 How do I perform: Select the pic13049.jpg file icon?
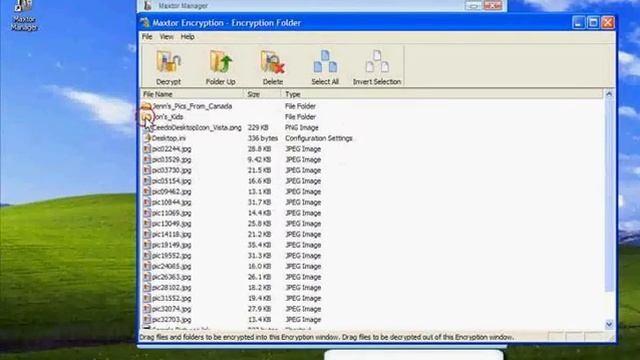point(147,224)
